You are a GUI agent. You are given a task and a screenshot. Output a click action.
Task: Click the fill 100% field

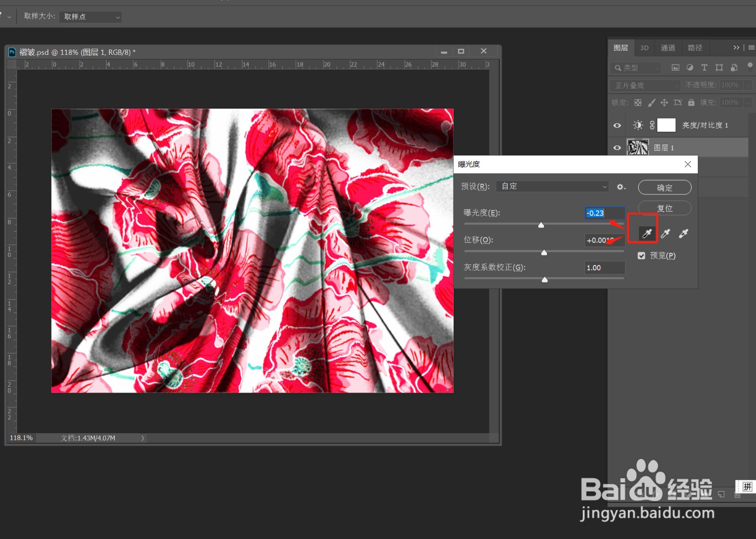click(x=731, y=103)
